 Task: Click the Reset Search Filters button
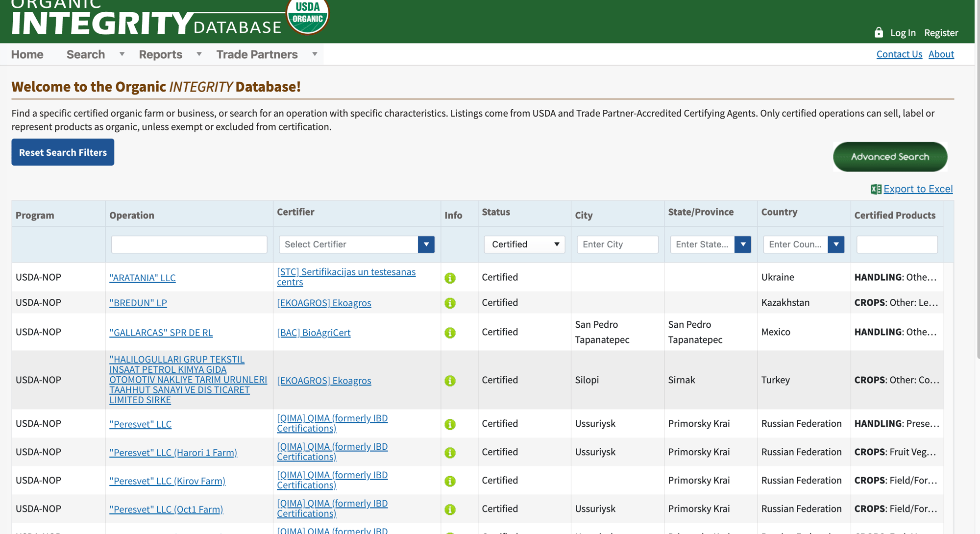[x=63, y=152]
